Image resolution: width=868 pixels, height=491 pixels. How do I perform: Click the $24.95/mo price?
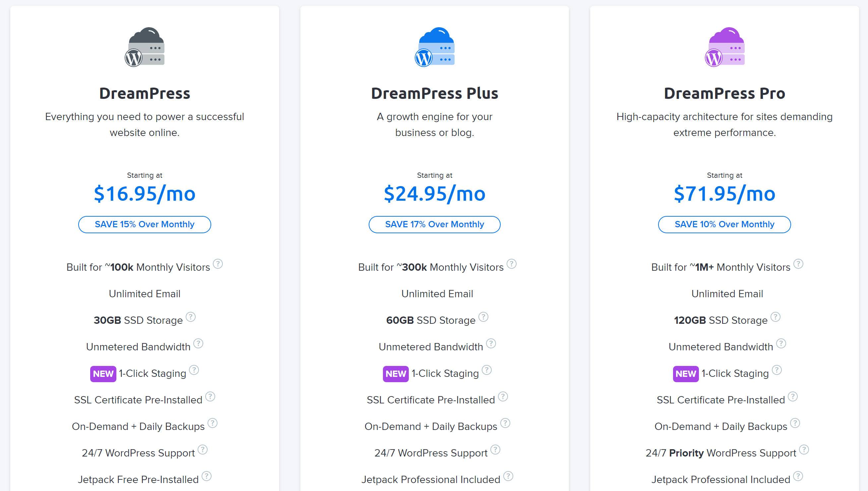click(x=435, y=194)
